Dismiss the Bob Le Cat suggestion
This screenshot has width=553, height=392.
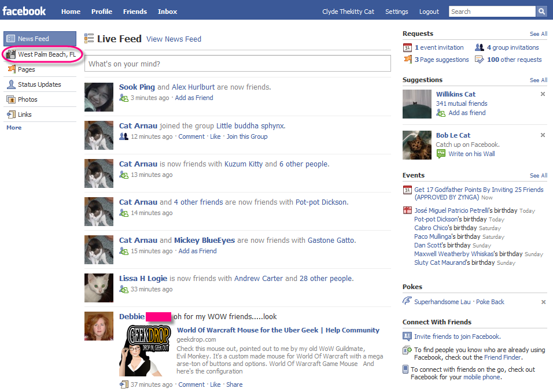[x=543, y=135]
